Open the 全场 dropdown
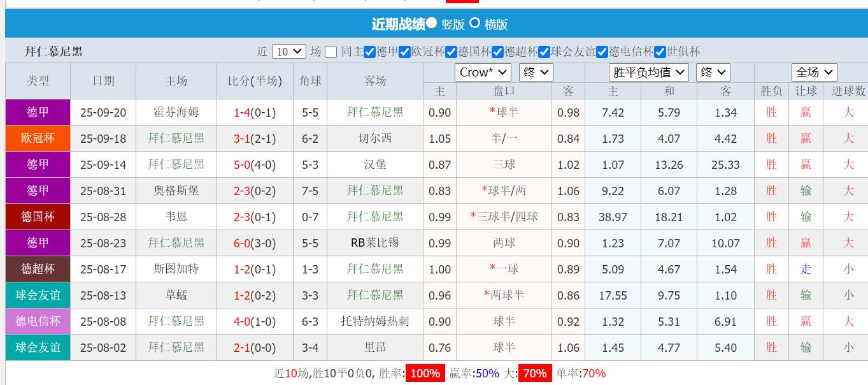The height and width of the screenshot is (385, 868). [x=814, y=72]
